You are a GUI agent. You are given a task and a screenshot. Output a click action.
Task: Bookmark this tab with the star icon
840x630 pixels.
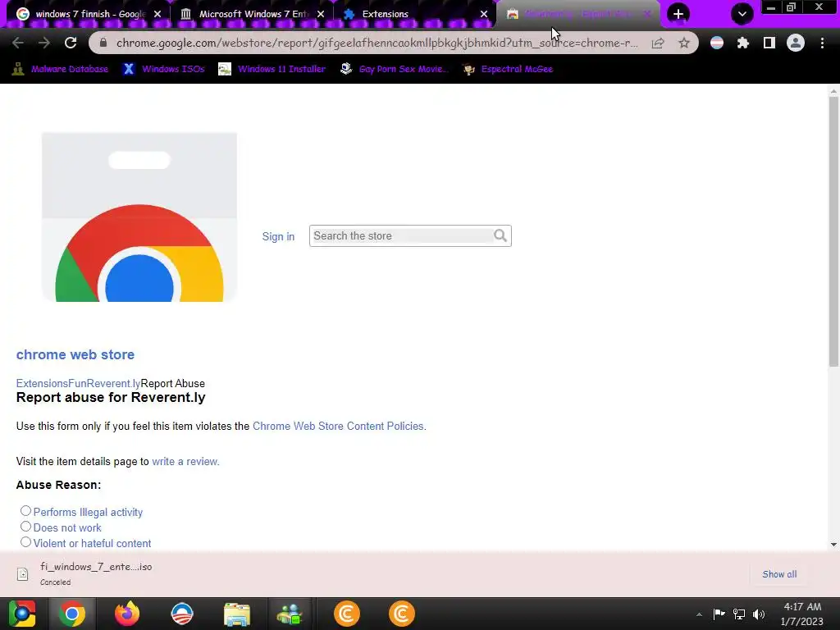coord(683,43)
